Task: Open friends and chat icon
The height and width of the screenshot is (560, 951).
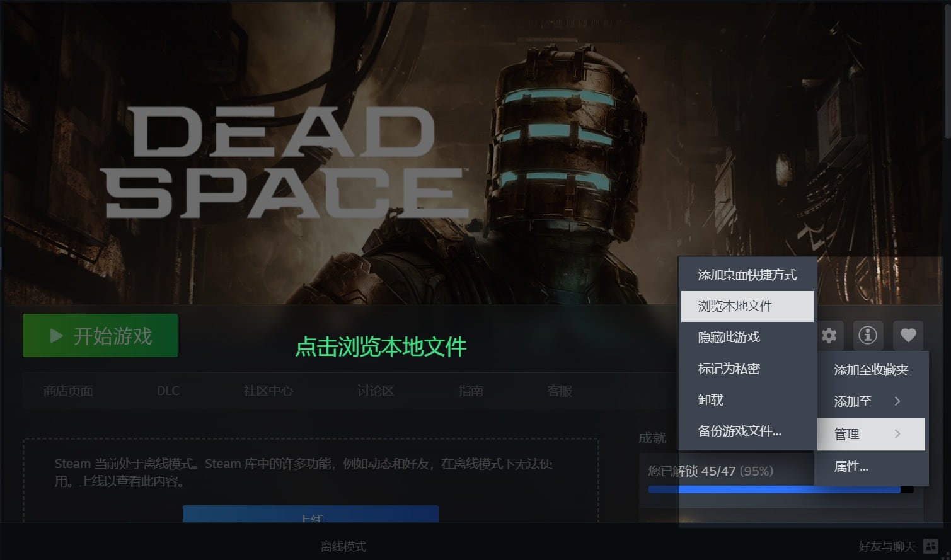Action: [x=930, y=546]
